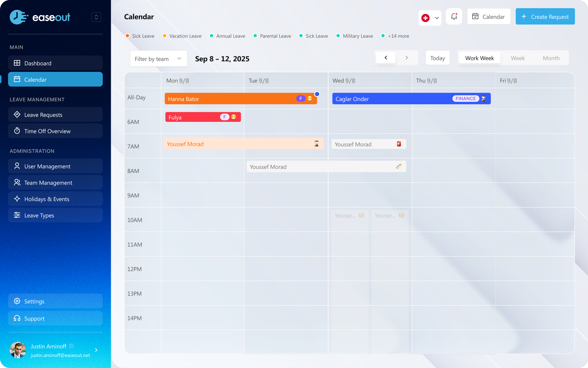Click the top Calendar button
The width and height of the screenshot is (588, 368).
click(x=489, y=17)
